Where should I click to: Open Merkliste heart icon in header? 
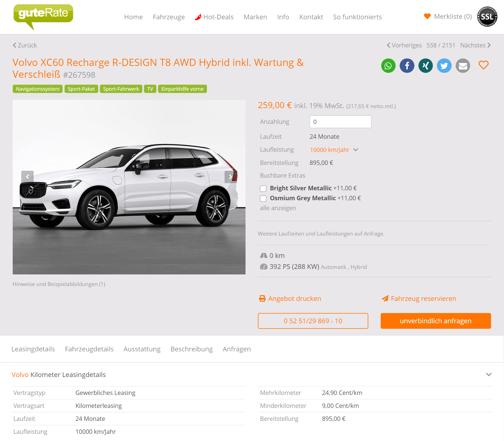427,17
